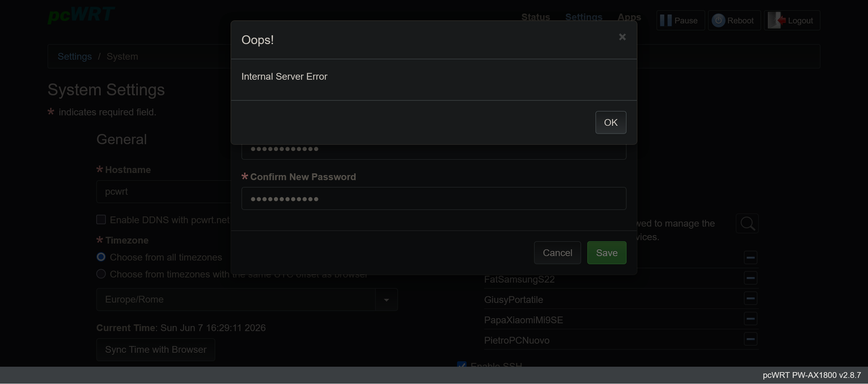Select timezones with same UTC offset radio
The width and height of the screenshot is (868, 384).
click(101, 274)
